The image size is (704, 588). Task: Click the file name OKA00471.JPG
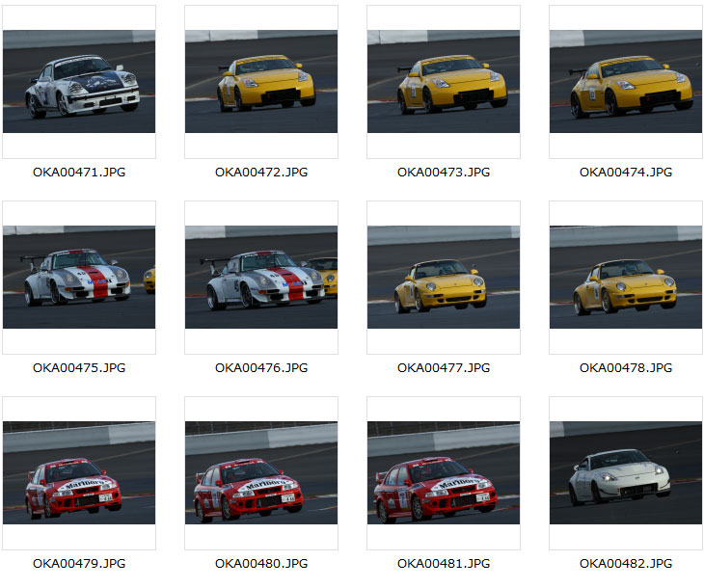tap(79, 173)
